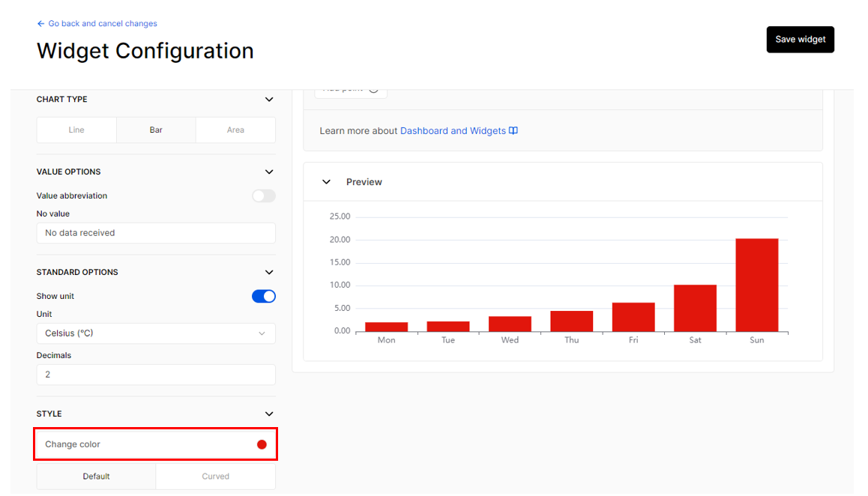The height and width of the screenshot is (496, 868).
Task: Click the Fri bar in the preview chart
Action: tap(633, 317)
